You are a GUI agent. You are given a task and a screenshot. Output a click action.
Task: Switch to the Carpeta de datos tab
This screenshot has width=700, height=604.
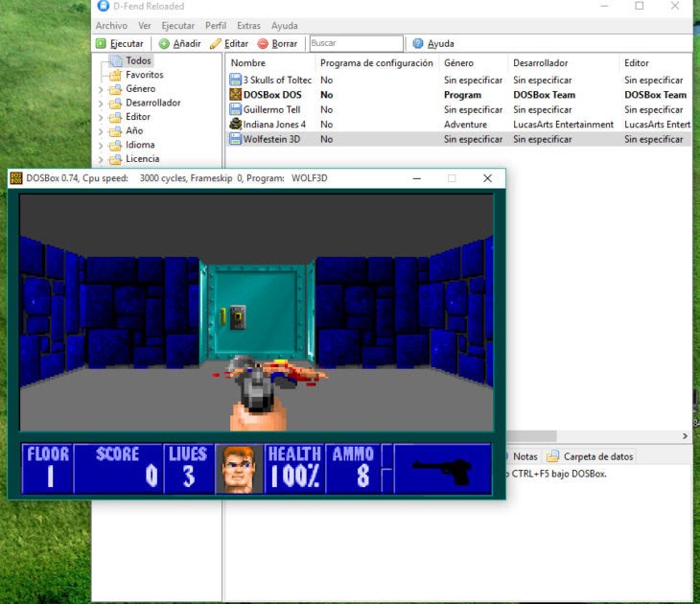click(590, 456)
